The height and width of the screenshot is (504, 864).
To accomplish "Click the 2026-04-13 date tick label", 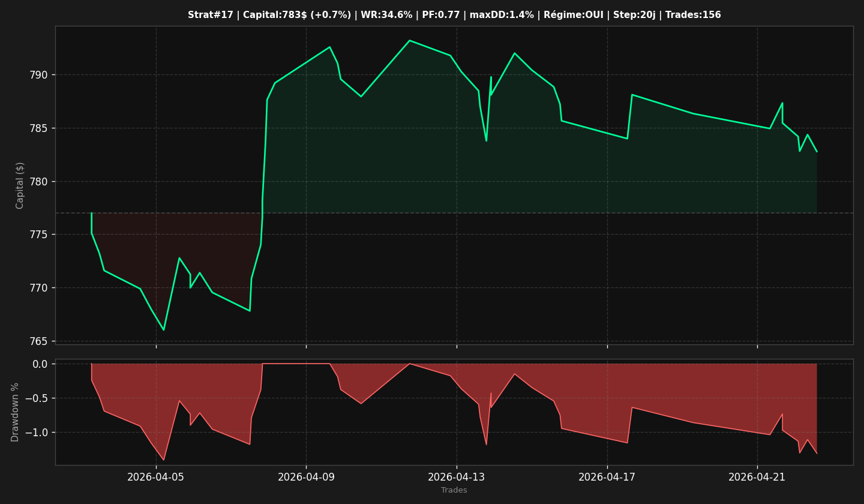I will coord(457,477).
